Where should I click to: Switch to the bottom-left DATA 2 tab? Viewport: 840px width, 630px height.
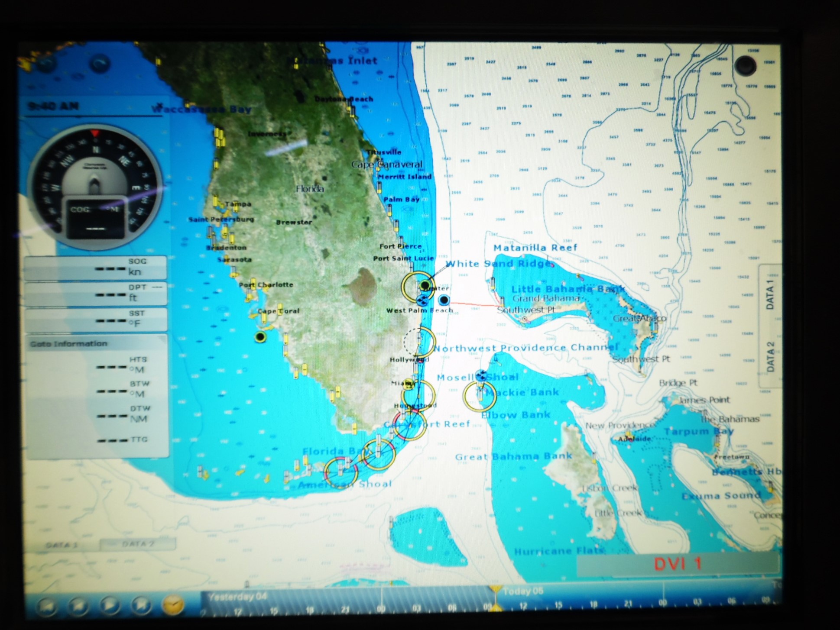138,544
